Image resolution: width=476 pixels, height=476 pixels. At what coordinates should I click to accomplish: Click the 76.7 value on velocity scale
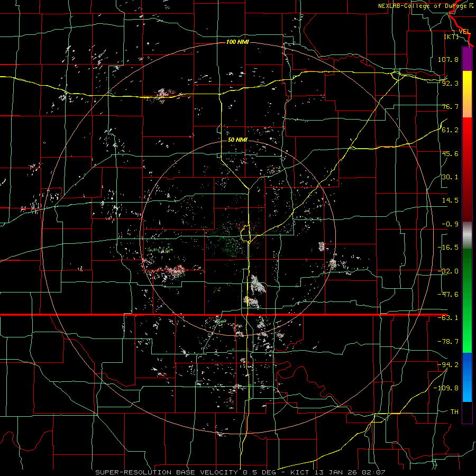(450, 106)
